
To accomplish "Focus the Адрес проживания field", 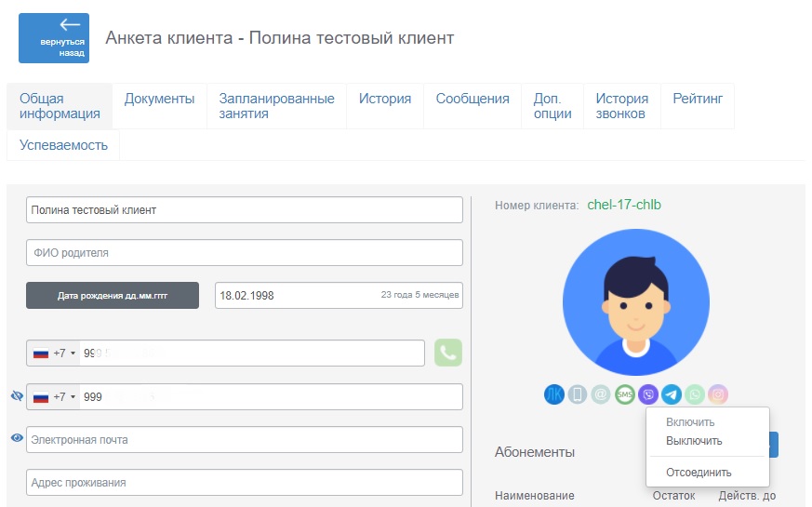I will [x=245, y=483].
